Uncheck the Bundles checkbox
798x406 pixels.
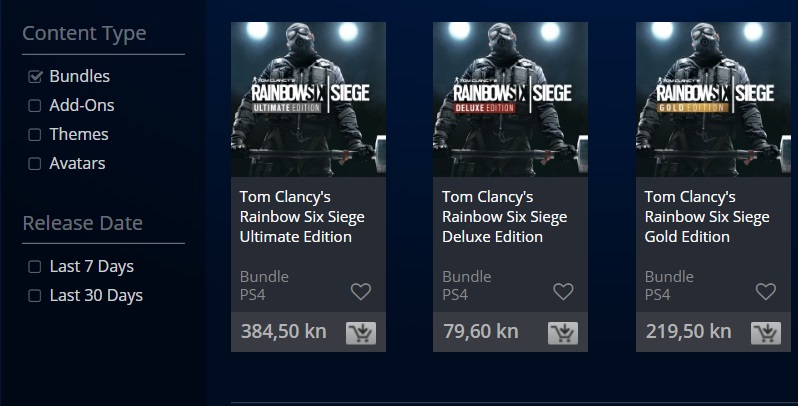tap(35, 77)
